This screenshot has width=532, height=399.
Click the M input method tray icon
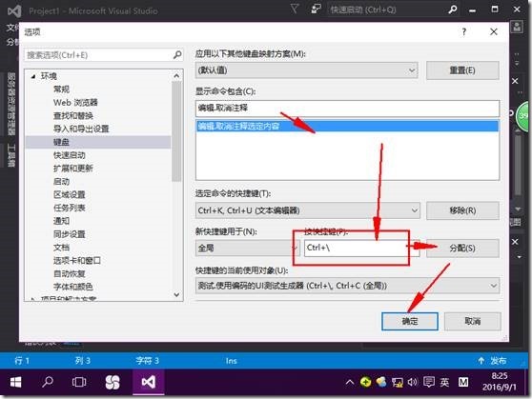463,383
